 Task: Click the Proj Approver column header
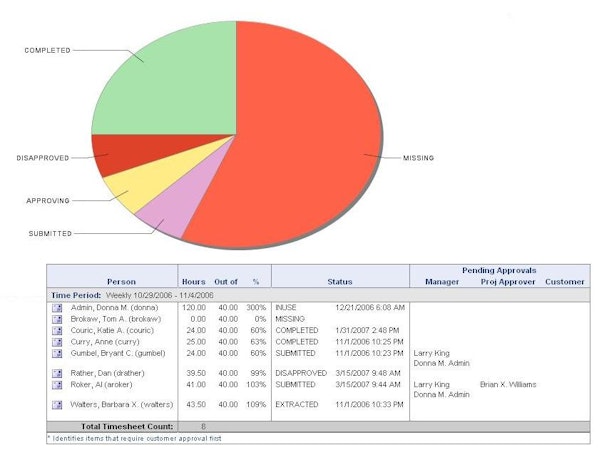(x=505, y=282)
